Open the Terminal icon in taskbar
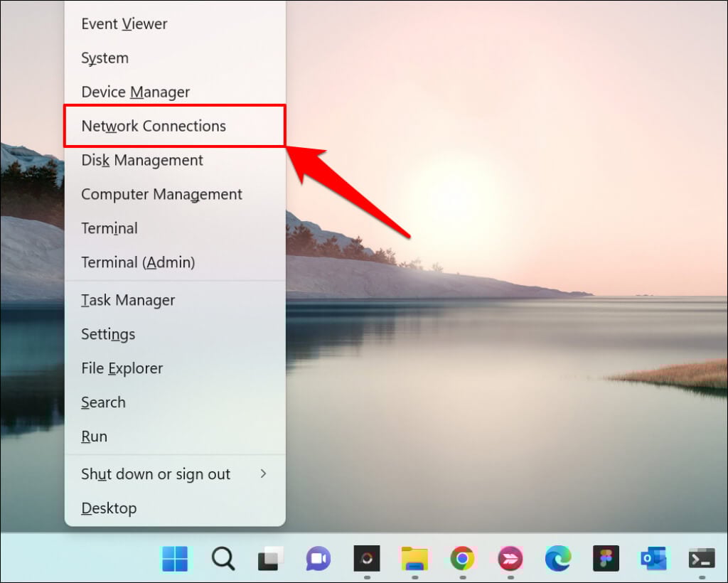728x583 pixels. [x=702, y=558]
